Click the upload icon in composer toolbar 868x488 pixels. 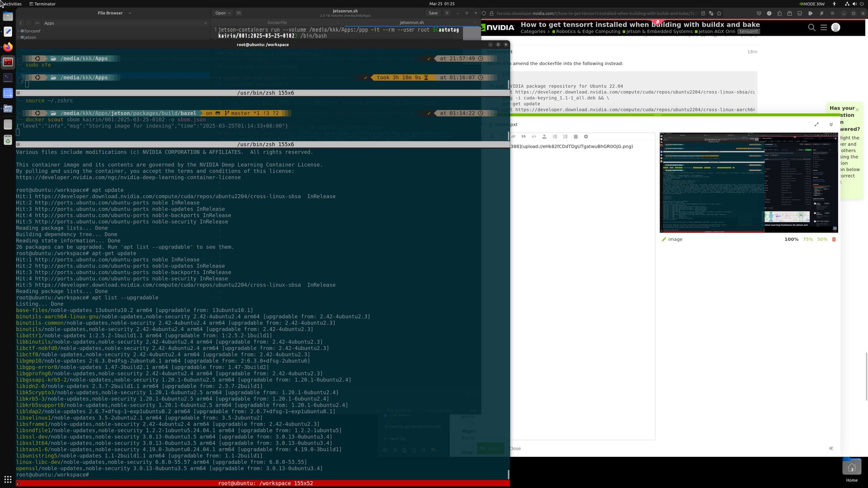[x=544, y=136]
